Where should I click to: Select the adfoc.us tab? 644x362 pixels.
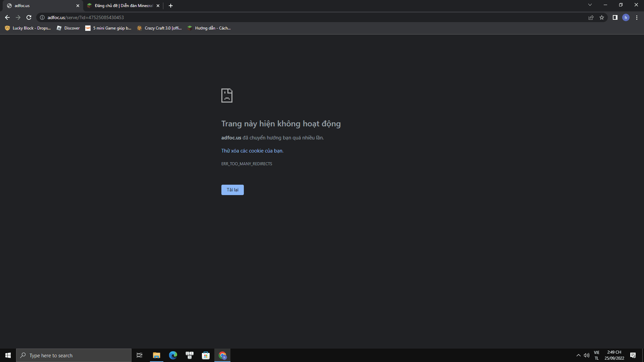pyautogui.click(x=40, y=6)
